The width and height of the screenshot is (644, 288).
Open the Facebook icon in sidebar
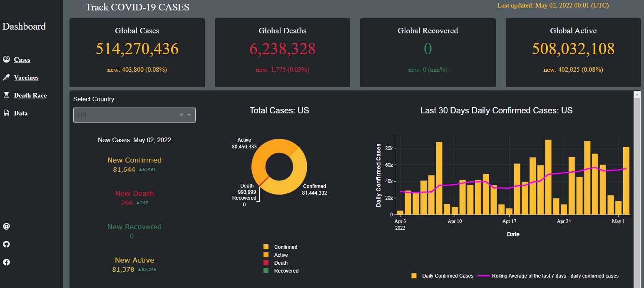tap(6, 262)
